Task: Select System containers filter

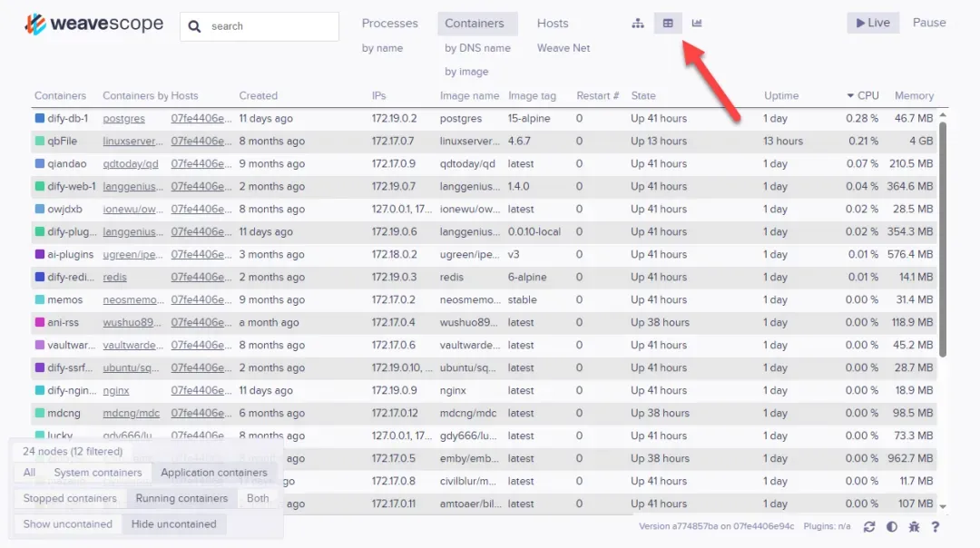Action: click(x=97, y=473)
